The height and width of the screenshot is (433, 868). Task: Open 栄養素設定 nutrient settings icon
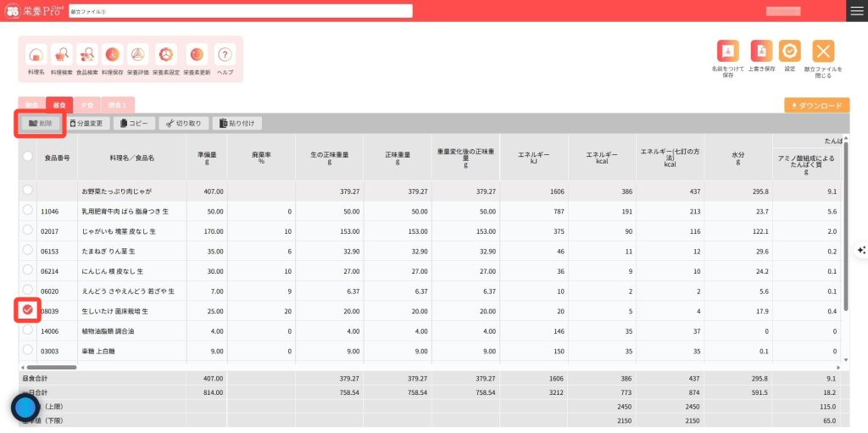(166, 56)
